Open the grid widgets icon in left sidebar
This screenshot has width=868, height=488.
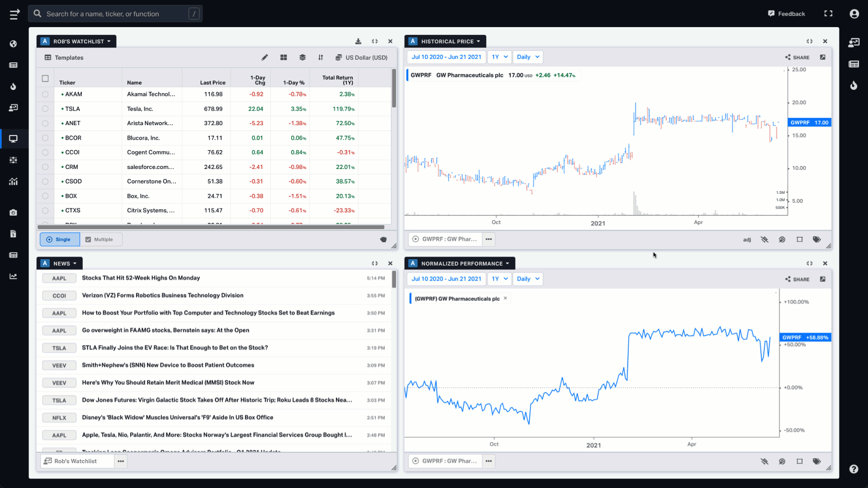pyautogui.click(x=13, y=160)
